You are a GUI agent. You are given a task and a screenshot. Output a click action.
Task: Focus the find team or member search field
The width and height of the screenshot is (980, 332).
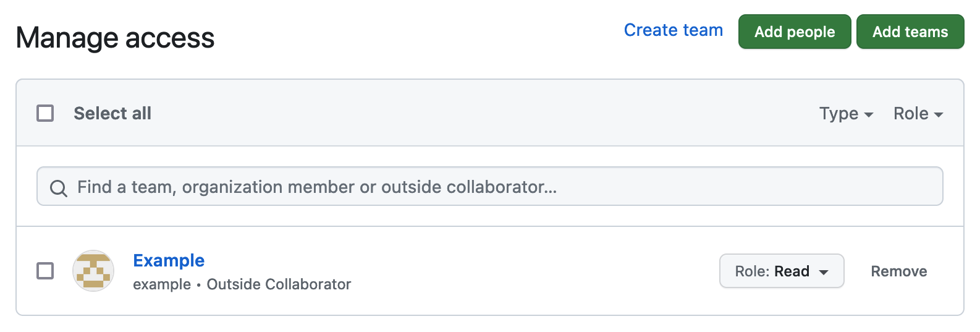click(490, 186)
